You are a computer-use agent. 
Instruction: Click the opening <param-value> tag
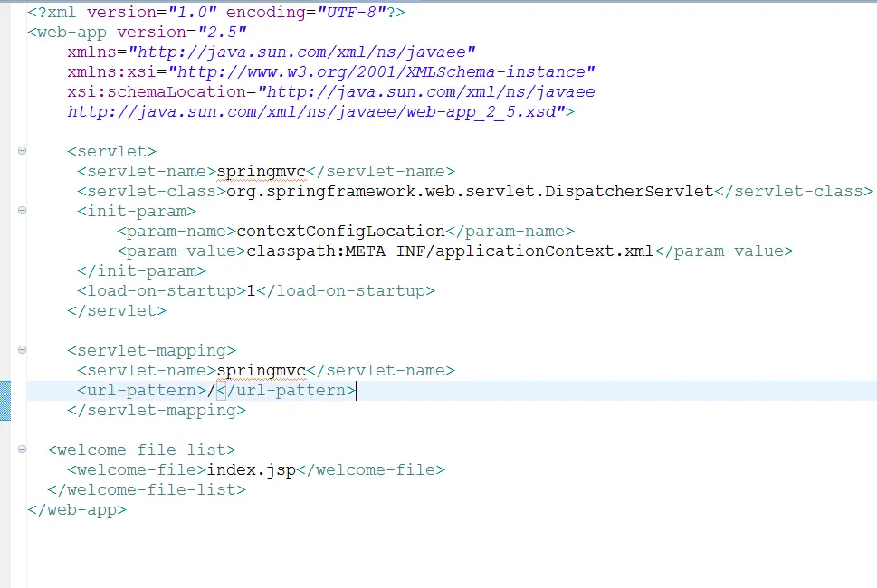[182, 251]
